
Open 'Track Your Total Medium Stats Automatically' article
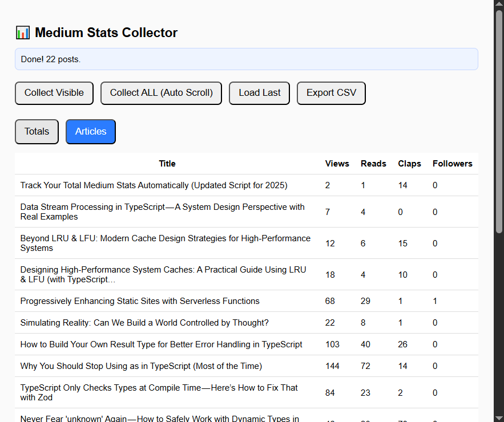point(154,185)
